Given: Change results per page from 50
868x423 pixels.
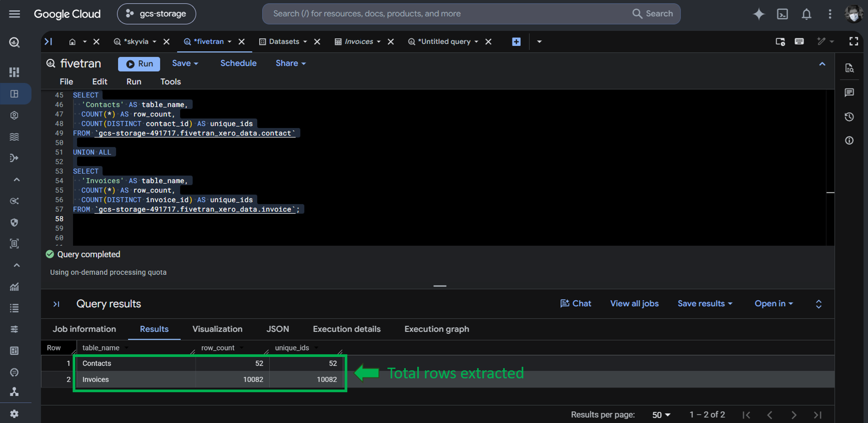Looking at the screenshot, I should 661,415.
